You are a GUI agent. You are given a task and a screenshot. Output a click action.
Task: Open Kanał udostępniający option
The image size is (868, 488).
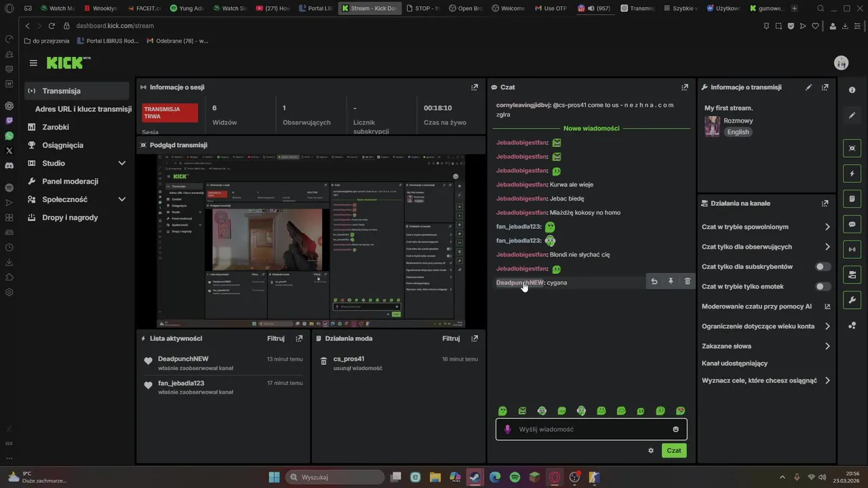click(x=734, y=363)
